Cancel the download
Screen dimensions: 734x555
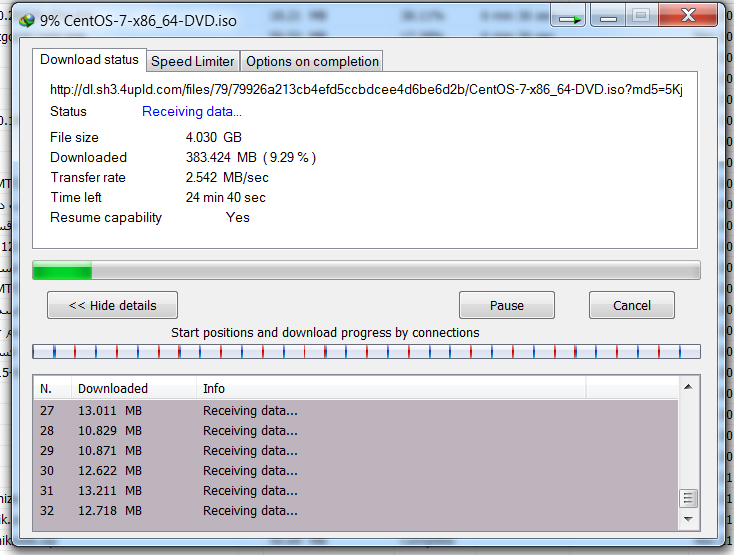coord(631,305)
